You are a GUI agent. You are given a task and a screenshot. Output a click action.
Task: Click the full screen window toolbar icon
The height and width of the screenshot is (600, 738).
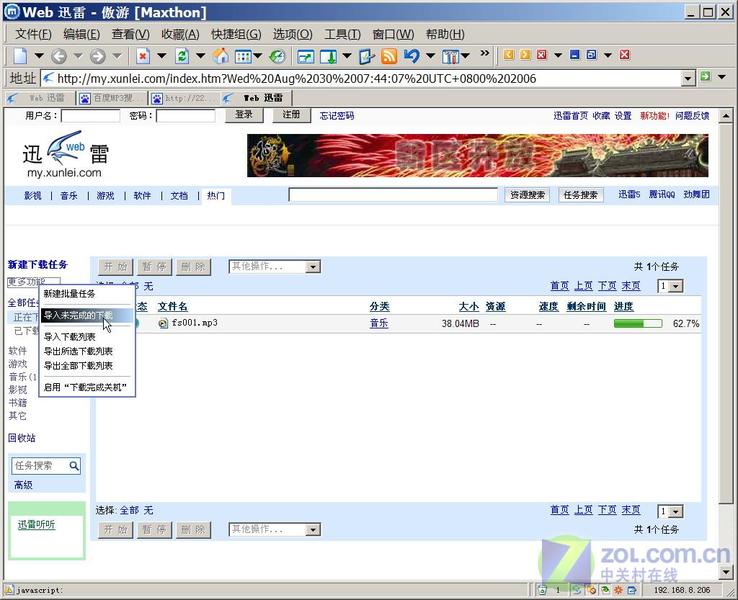click(x=305, y=56)
